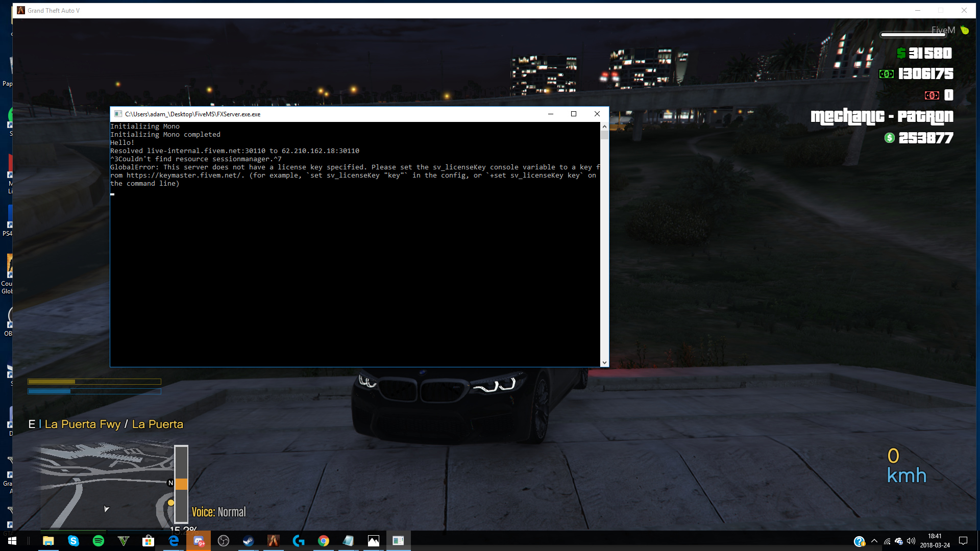Click the green GTA V taskbar icon

pos(124,541)
